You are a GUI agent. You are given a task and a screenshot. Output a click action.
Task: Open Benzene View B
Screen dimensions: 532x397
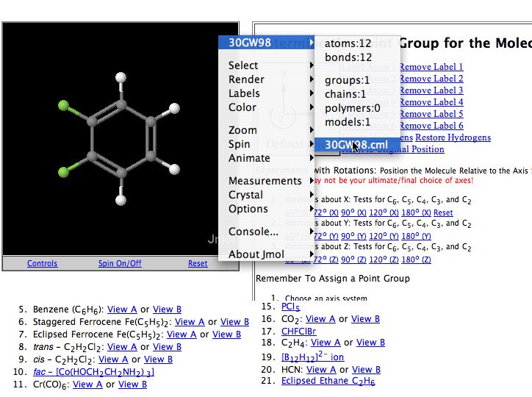click(x=167, y=310)
